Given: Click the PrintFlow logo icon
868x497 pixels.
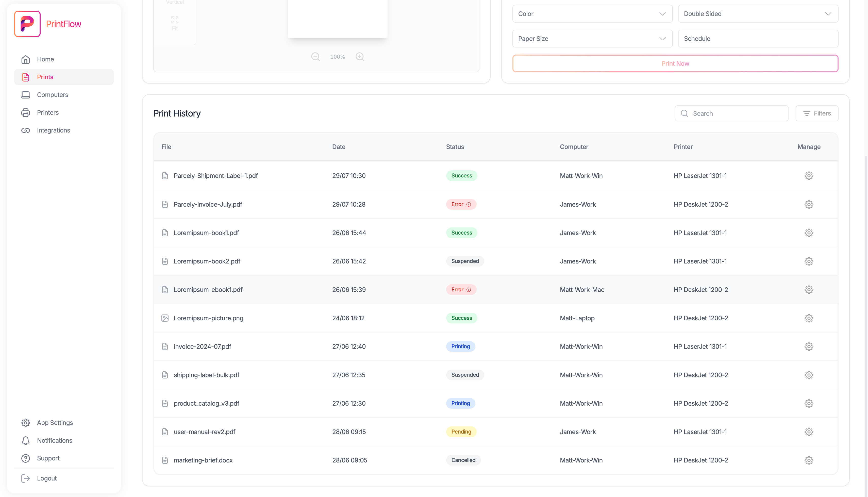Looking at the screenshot, I should tap(27, 24).
